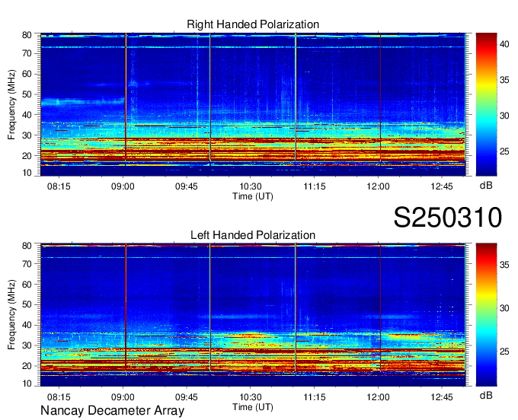Click "Time (UT)" under the Left Handed plot
The height and width of the screenshot is (420, 518).
tap(253, 407)
